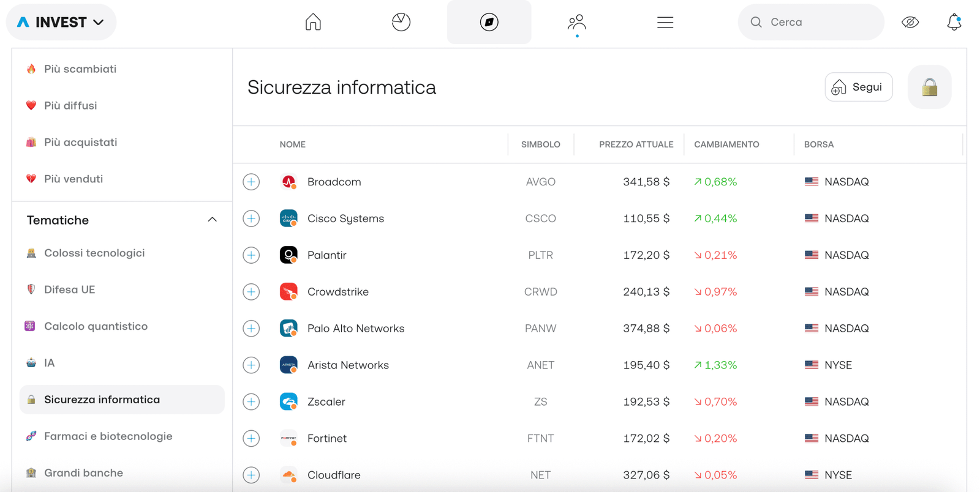The image size is (980, 492).
Task: Sort by CAMBIAMENTO column header
Action: [x=726, y=144]
